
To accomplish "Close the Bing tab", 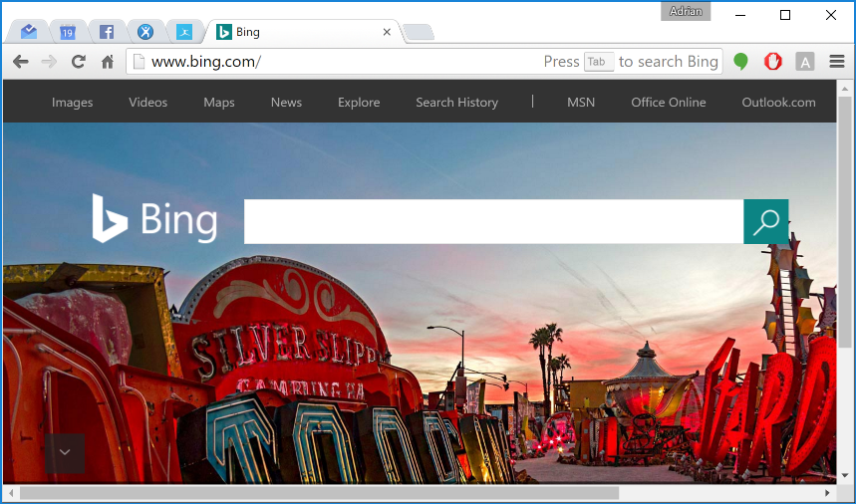I will tap(387, 32).
